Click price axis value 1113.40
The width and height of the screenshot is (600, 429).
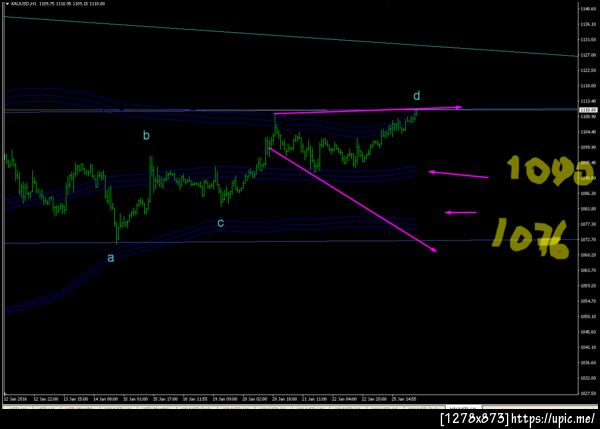click(x=588, y=101)
